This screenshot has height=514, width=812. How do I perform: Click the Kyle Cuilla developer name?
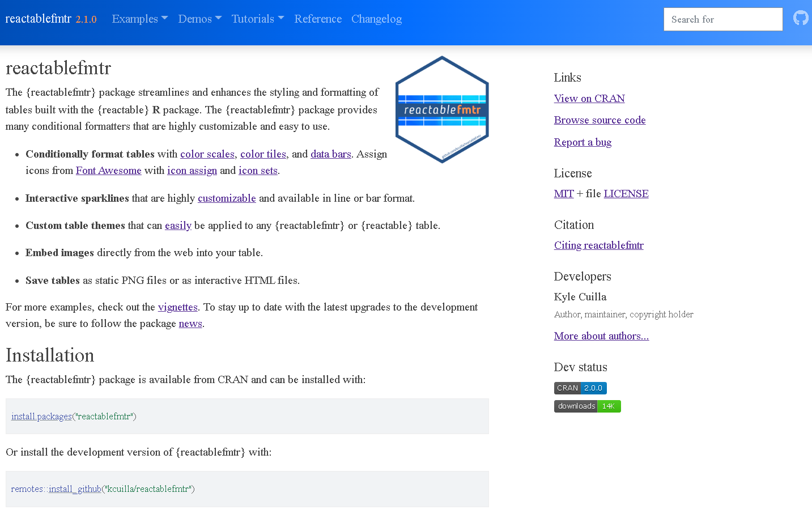580,297
